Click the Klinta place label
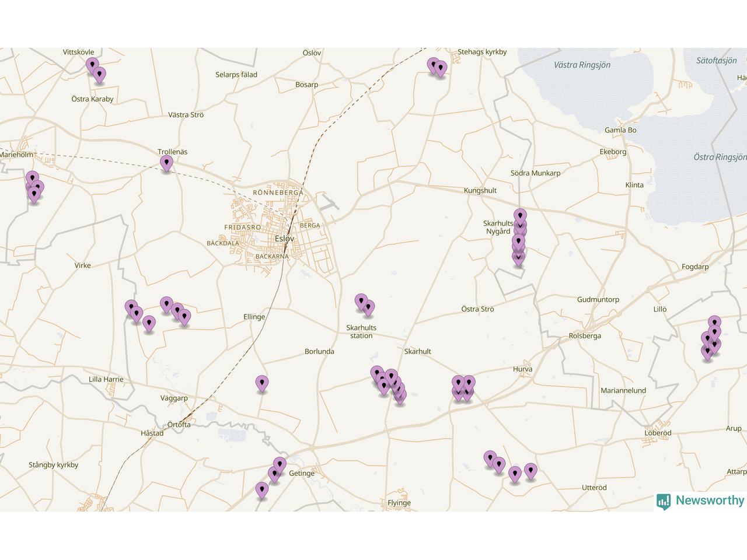The width and height of the screenshot is (747, 560). (x=634, y=185)
